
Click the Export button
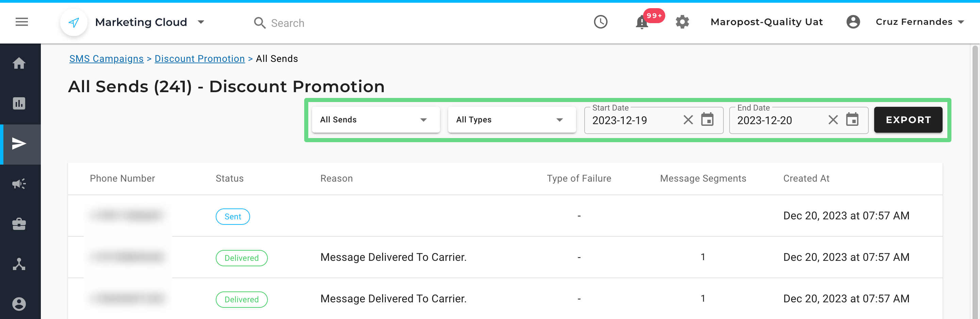click(908, 120)
